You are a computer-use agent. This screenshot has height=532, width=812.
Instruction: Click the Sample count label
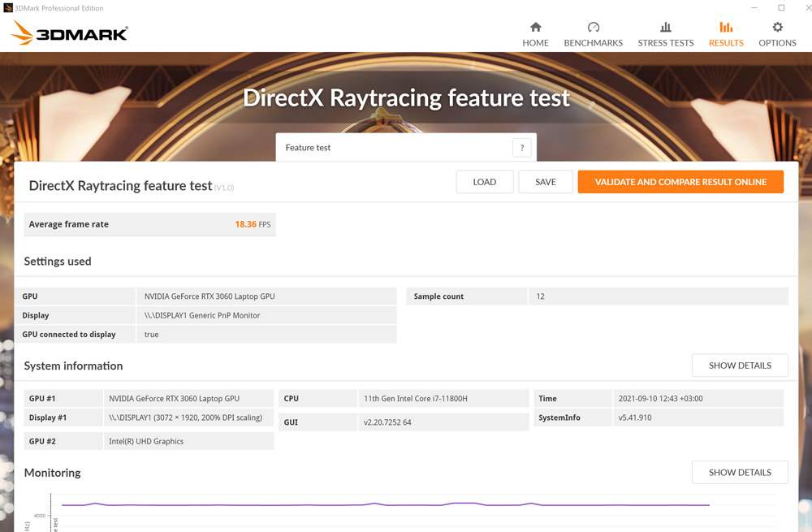point(438,296)
